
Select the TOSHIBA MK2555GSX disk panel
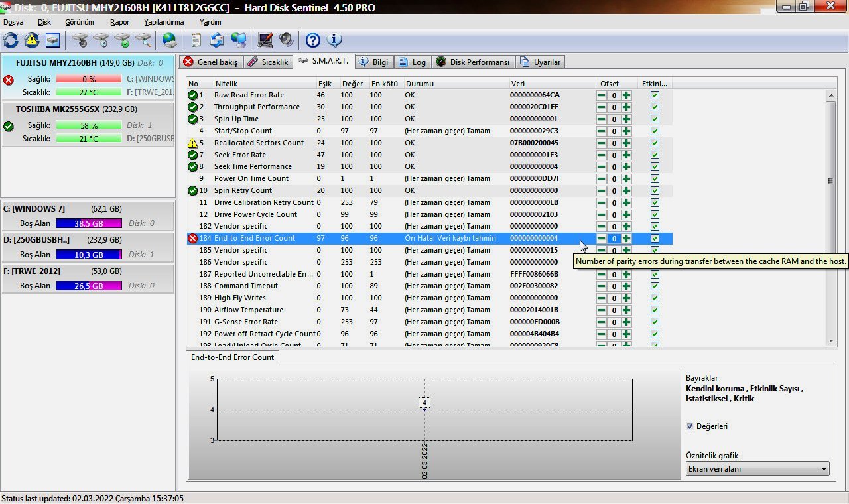pos(87,124)
